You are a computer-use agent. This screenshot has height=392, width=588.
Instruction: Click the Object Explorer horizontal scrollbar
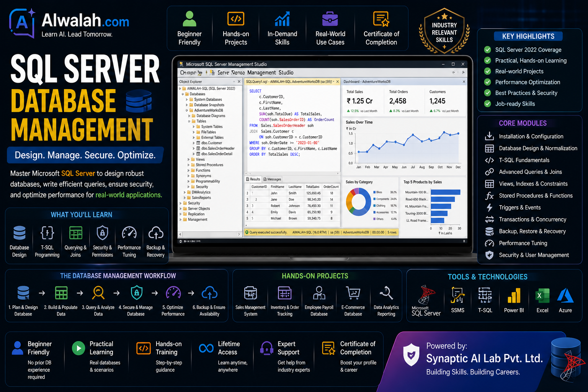[210, 234]
